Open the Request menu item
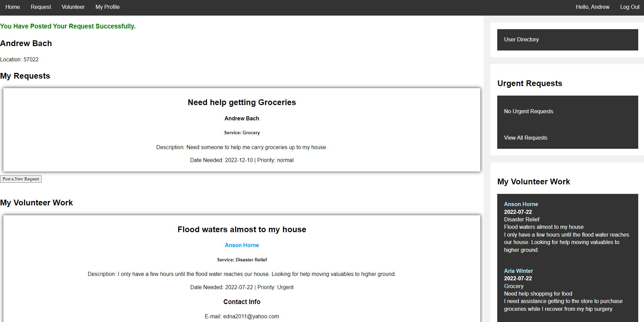Image resolution: width=644 pixels, height=322 pixels. point(41,7)
